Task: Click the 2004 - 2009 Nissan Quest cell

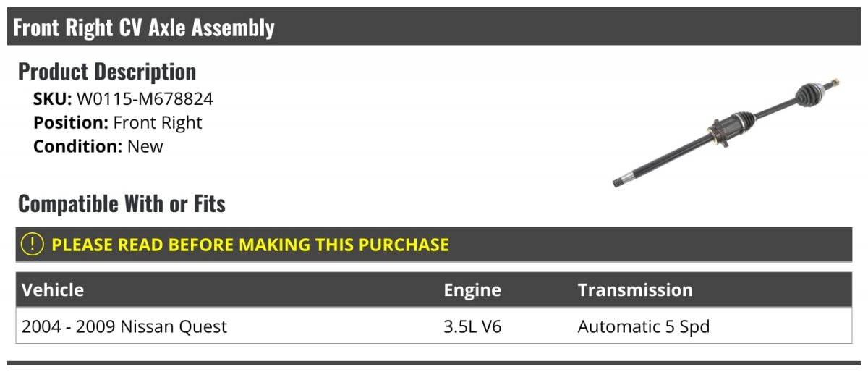Action: tap(124, 327)
